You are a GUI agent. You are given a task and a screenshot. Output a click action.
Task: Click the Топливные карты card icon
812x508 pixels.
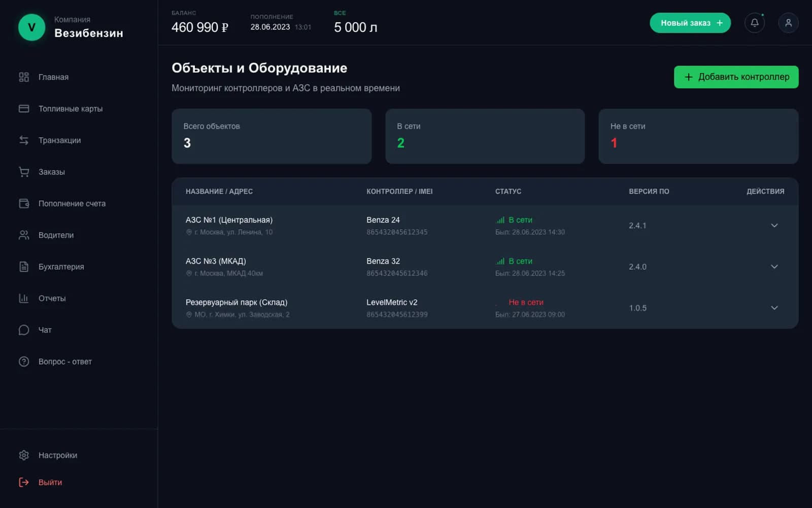(x=24, y=109)
